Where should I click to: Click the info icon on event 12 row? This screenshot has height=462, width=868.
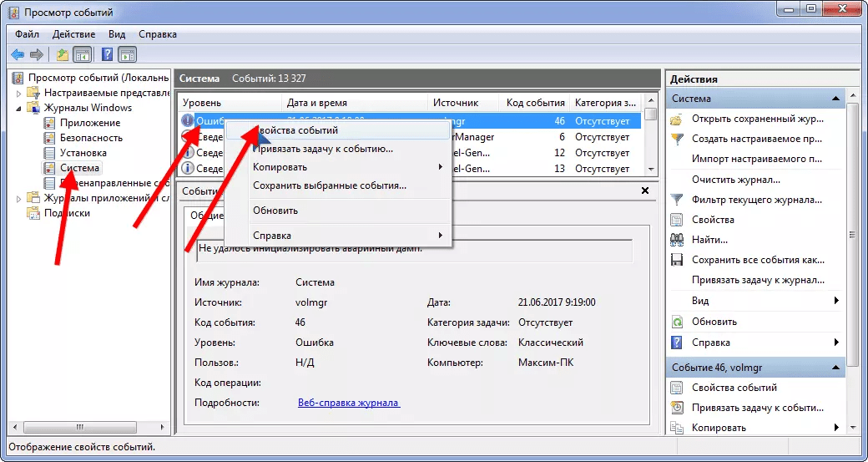188,152
